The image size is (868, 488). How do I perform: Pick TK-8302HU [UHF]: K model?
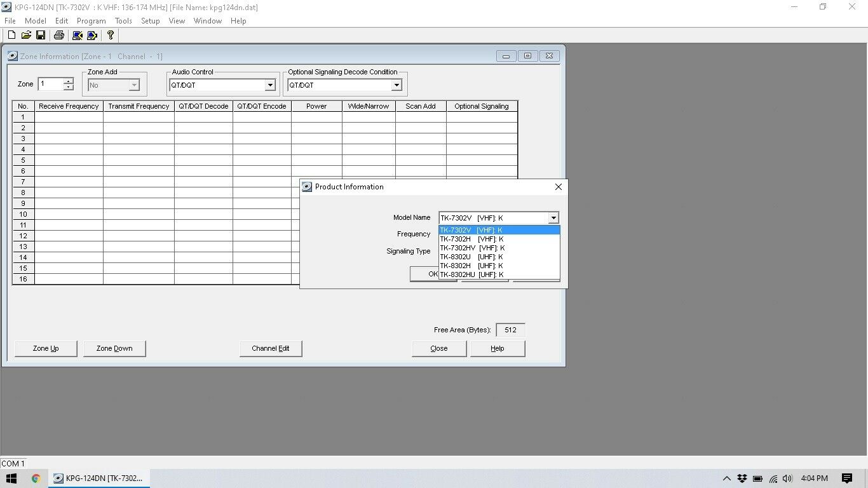pos(499,274)
